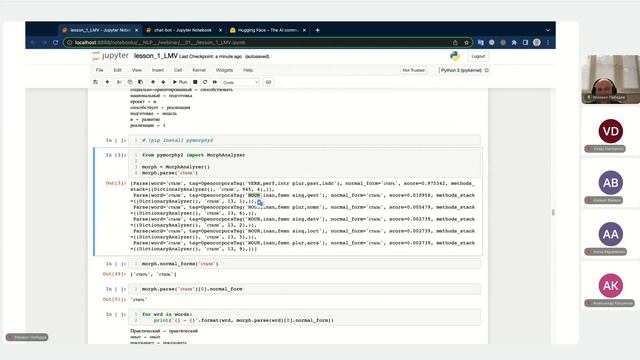Open the Kernel menu
The width and height of the screenshot is (640, 360).
[x=199, y=70]
